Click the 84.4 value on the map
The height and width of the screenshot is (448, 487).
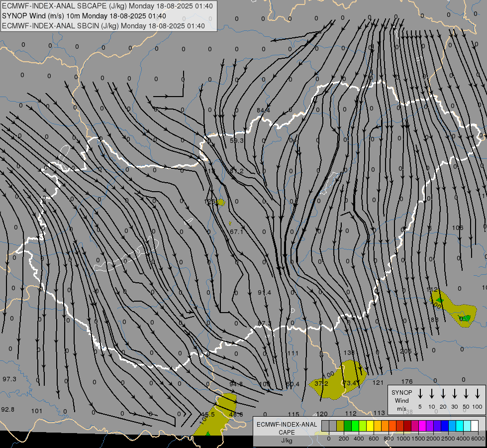pyautogui.click(x=263, y=111)
